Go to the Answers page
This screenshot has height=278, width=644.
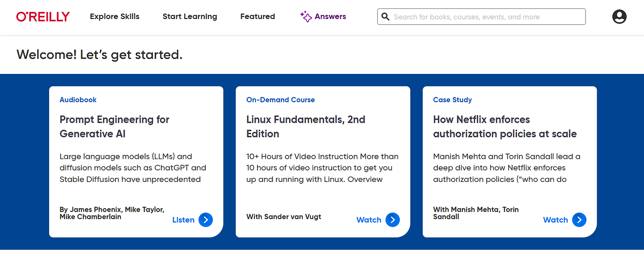323,16
